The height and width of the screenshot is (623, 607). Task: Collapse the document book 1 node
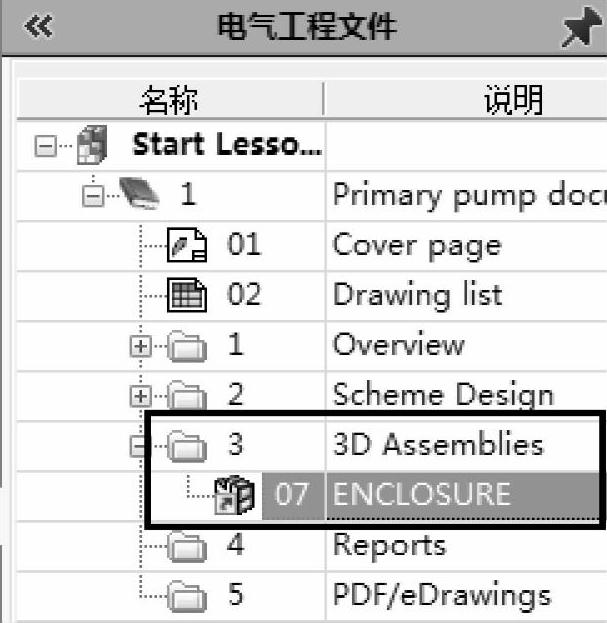coord(92,195)
